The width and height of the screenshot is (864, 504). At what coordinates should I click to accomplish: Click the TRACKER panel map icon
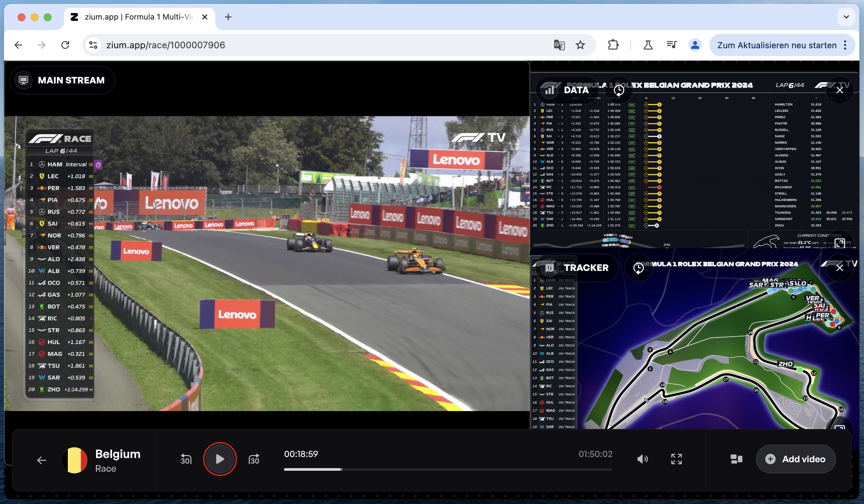point(549,268)
